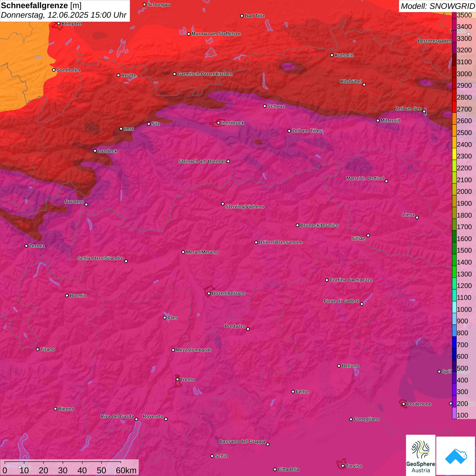
Task: Click the Brixen/Bressanone label
Action: pos(280,242)
